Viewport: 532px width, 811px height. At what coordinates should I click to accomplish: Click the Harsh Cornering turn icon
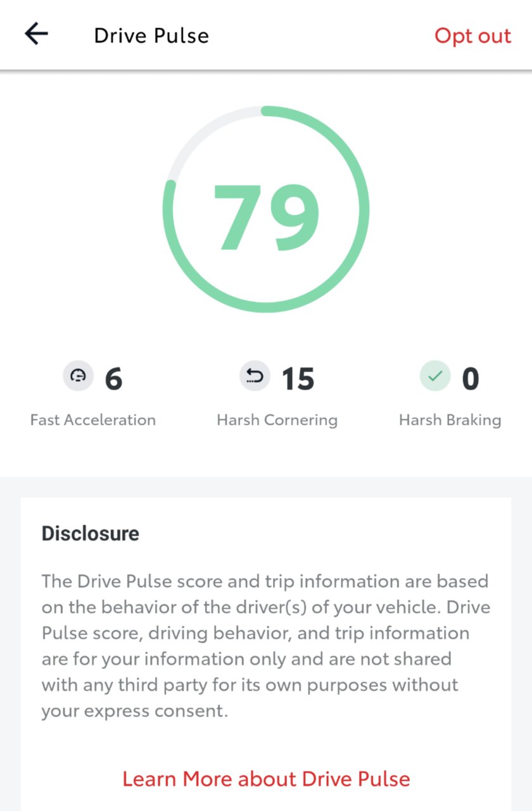pyautogui.click(x=255, y=376)
